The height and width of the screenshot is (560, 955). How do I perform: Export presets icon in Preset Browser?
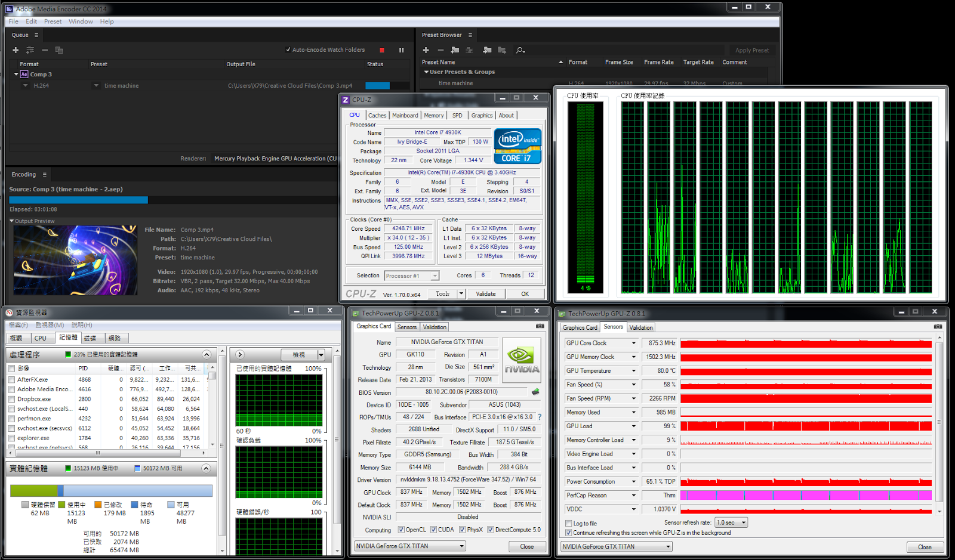(x=502, y=50)
